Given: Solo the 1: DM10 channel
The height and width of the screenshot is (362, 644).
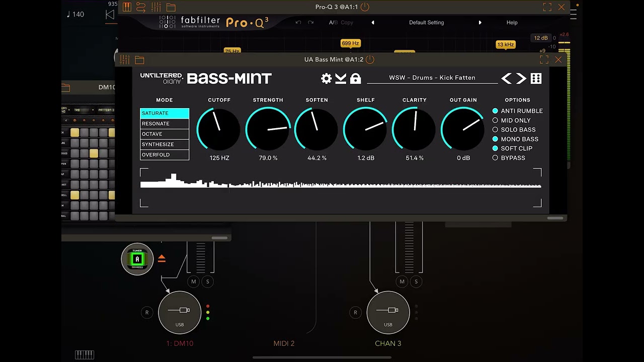Looking at the screenshot, I should point(207,282).
